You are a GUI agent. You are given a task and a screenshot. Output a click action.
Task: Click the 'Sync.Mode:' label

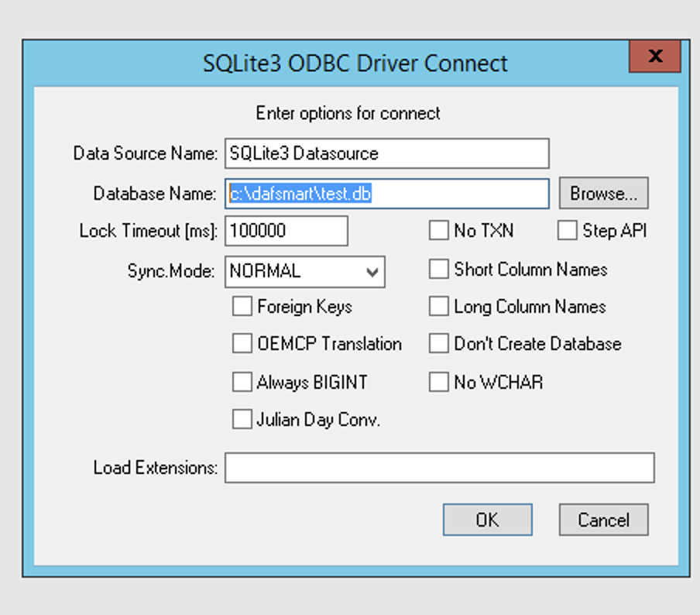pyautogui.click(x=171, y=271)
